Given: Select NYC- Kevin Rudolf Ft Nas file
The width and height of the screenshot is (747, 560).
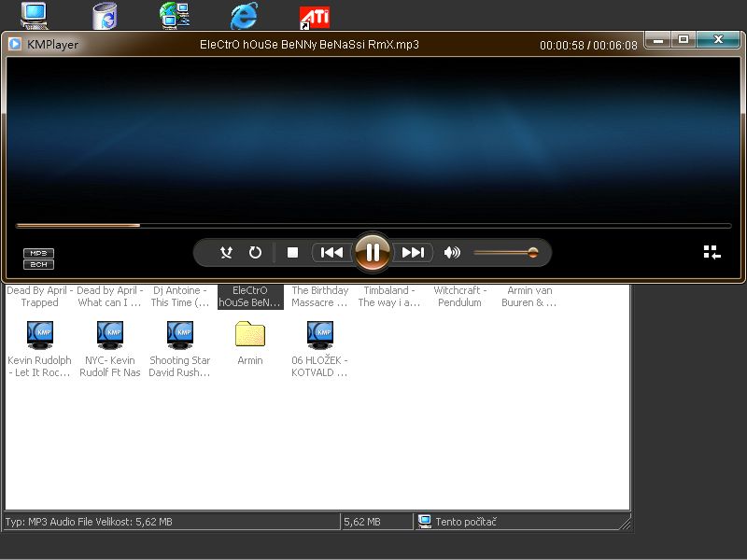Looking at the screenshot, I should coord(110,349).
